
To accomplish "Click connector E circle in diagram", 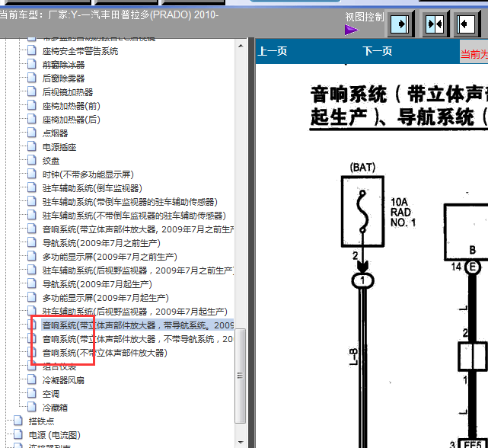I will [473, 267].
